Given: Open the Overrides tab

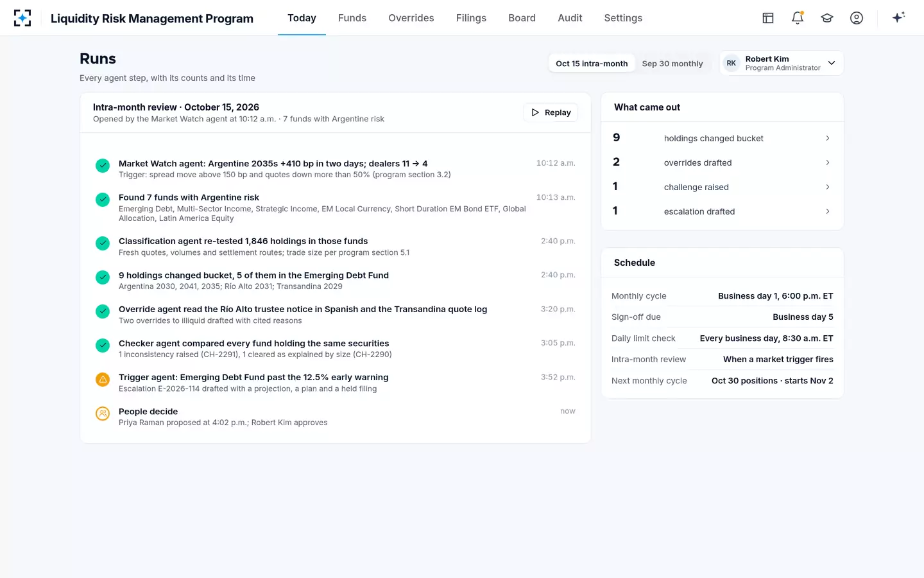Looking at the screenshot, I should tap(411, 18).
